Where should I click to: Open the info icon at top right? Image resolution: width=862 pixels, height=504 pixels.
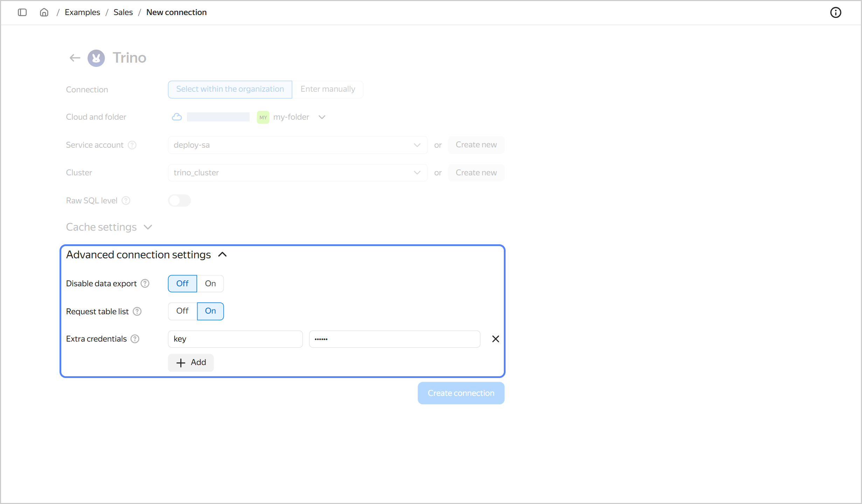pos(835,13)
